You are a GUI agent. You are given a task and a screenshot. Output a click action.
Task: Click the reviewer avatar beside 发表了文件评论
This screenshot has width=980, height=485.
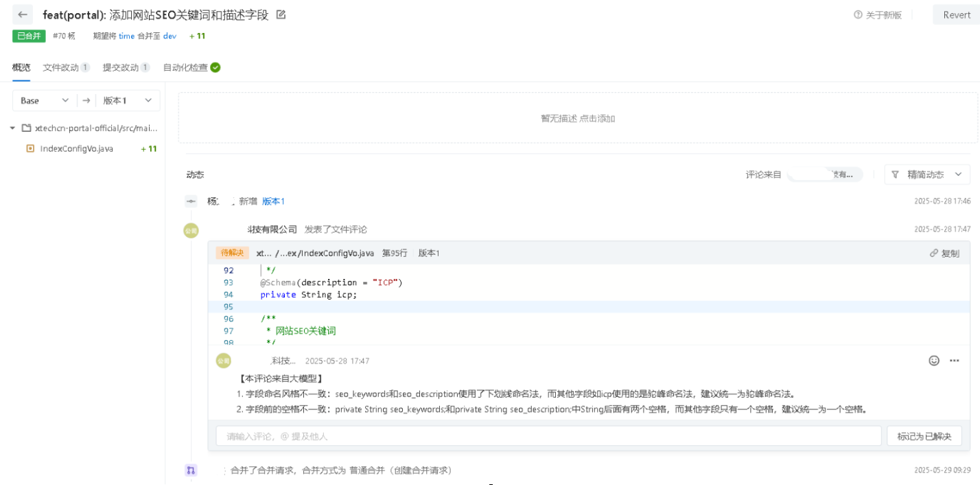191,230
